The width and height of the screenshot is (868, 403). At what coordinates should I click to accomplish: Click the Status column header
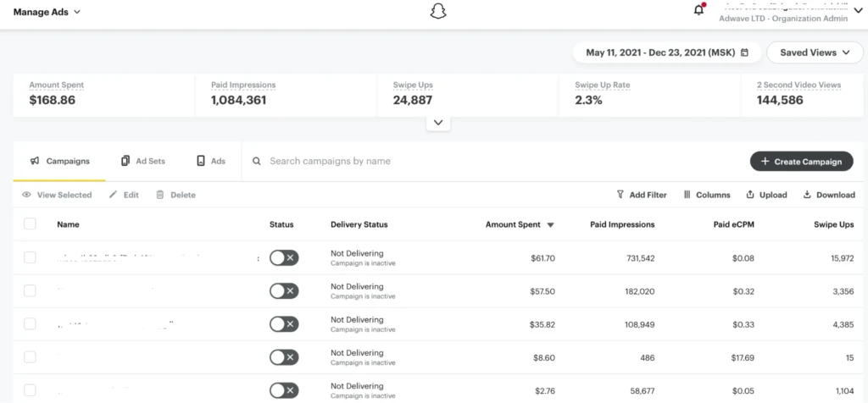[x=281, y=224]
